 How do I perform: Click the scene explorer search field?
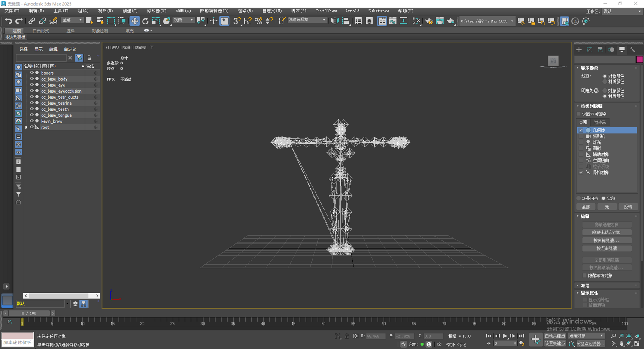tap(41, 58)
